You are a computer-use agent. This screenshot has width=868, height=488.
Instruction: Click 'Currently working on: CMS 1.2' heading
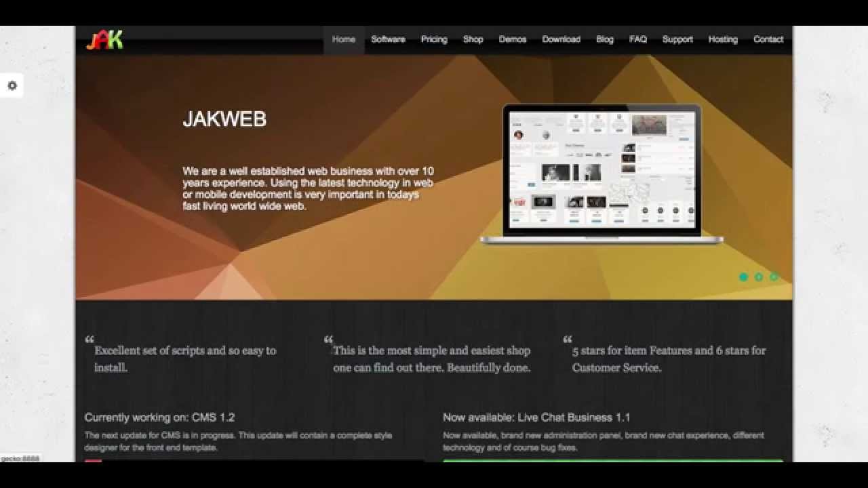[159, 418]
